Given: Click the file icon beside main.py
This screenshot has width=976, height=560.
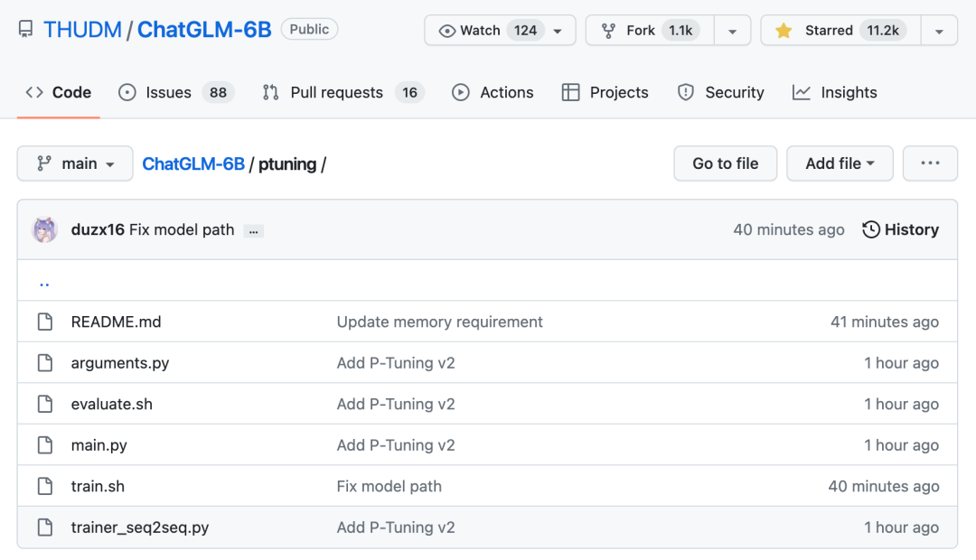Looking at the screenshot, I should click(45, 445).
